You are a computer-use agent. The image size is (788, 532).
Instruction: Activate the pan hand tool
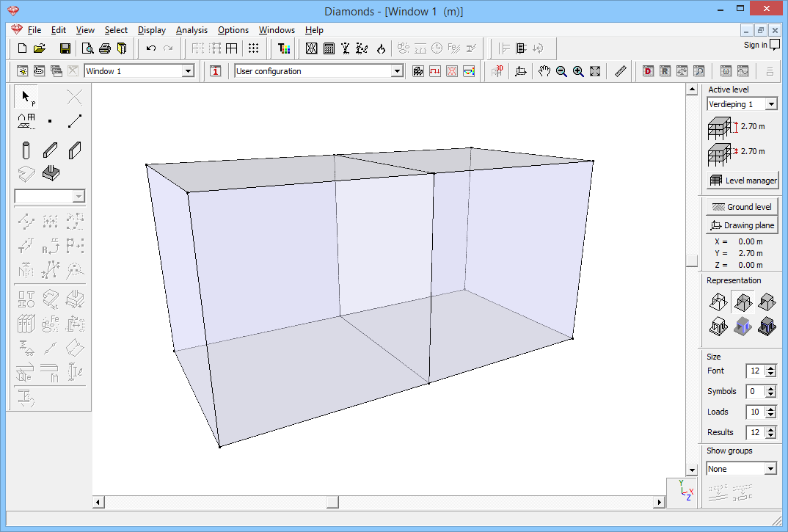pos(544,71)
